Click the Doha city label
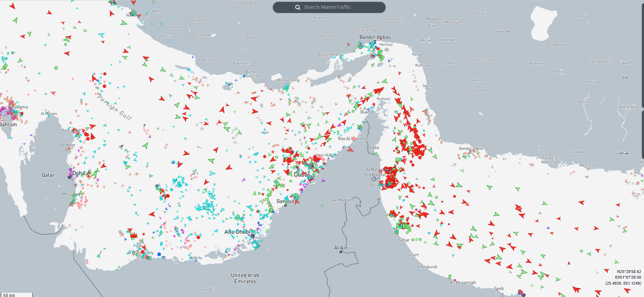This screenshot has height=297, width=644. [79, 173]
